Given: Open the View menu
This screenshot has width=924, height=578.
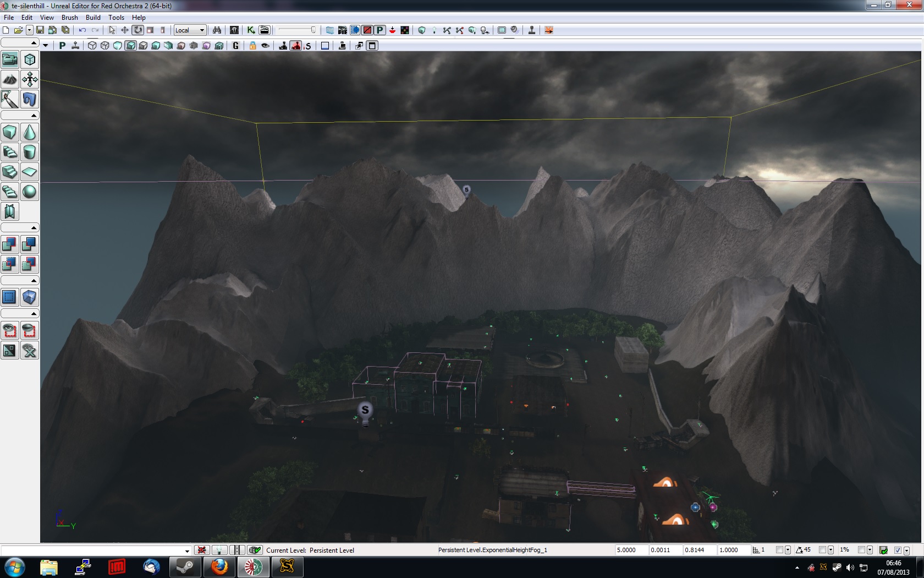Looking at the screenshot, I should click(x=47, y=18).
